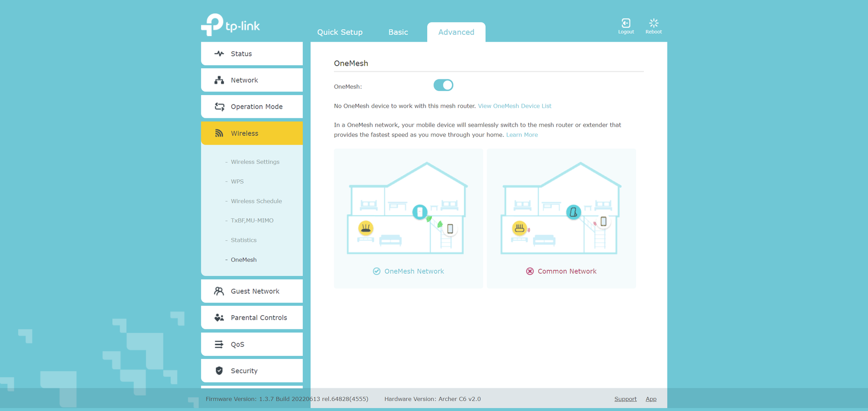868x411 pixels.
Task: Click the Parental Controls family icon
Action: point(219,317)
